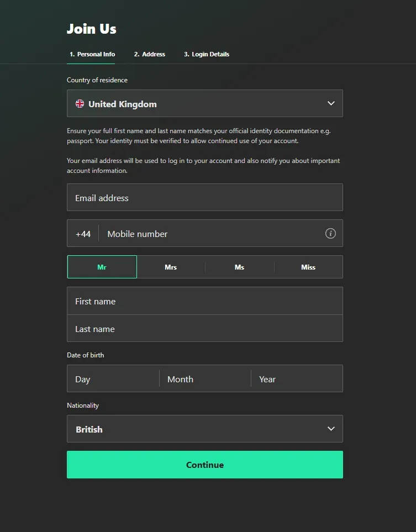The height and width of the screenshot is (532, 416).
Task: Open the Personal Info tab
Action: coord(92,54)
